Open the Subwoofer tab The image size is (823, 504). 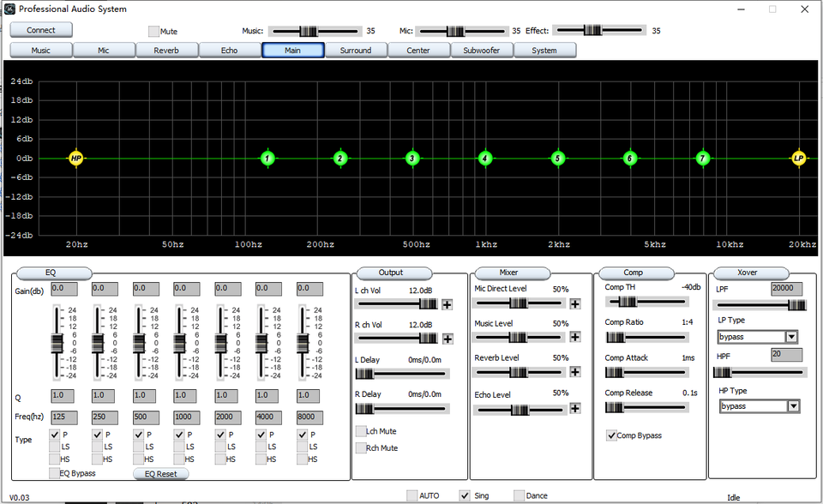coord(482,50)
